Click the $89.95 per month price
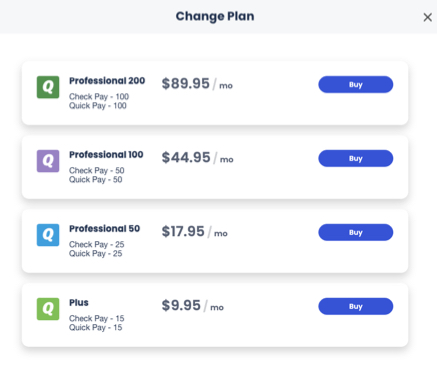 [197, 84]
